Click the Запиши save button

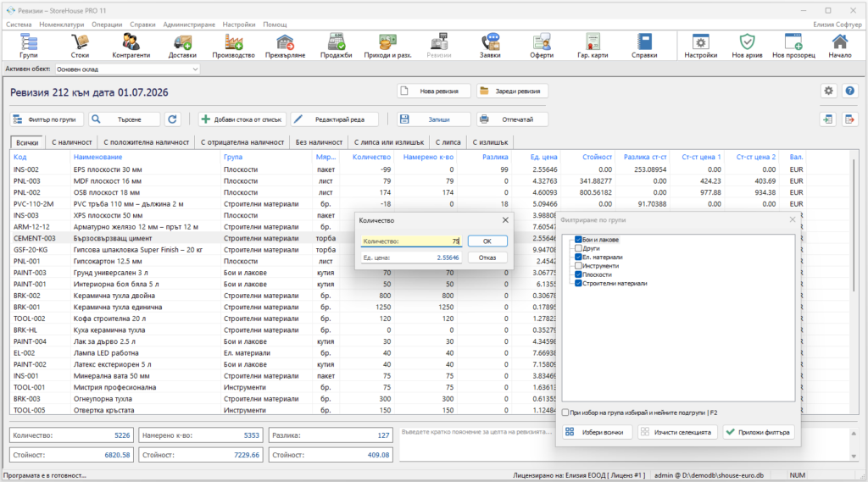click(x=433, y=119)
